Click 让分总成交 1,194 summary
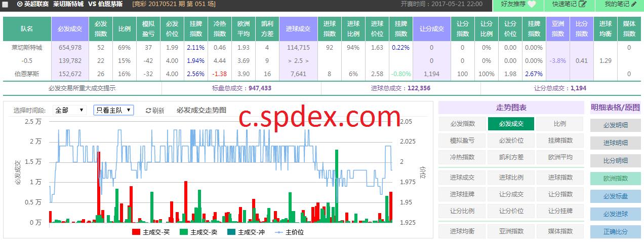Image resolution: width=644 pixels, height=242 pixels. [560, 88]
